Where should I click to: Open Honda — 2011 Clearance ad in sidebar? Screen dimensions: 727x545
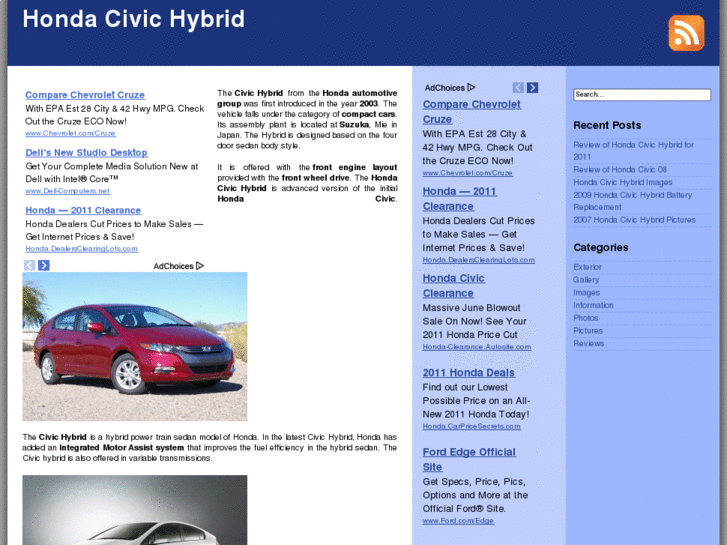[x=459, y=199]
